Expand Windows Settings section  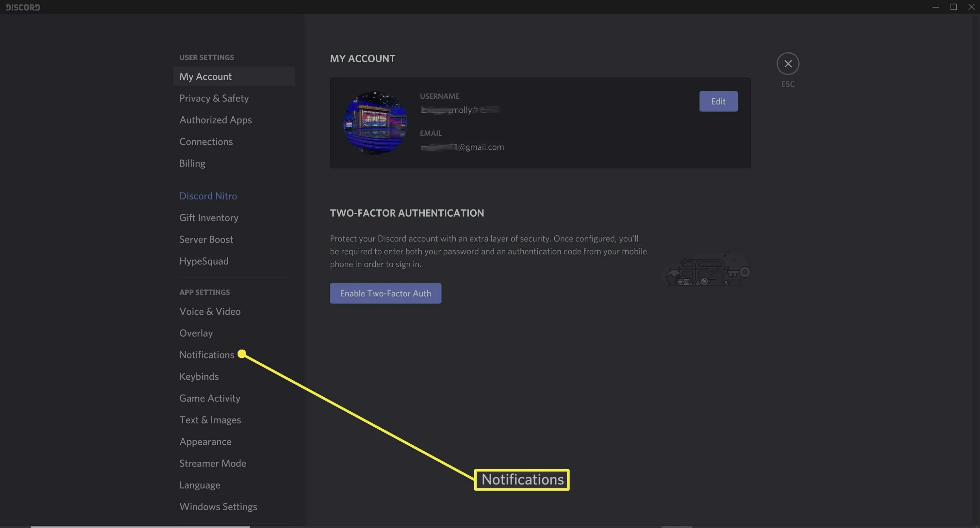point(218,506)
